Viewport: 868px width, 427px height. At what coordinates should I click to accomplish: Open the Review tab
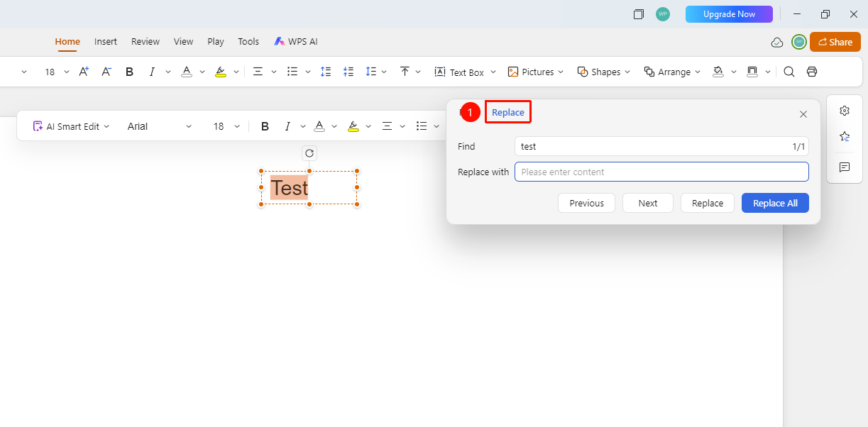point(145,42)
